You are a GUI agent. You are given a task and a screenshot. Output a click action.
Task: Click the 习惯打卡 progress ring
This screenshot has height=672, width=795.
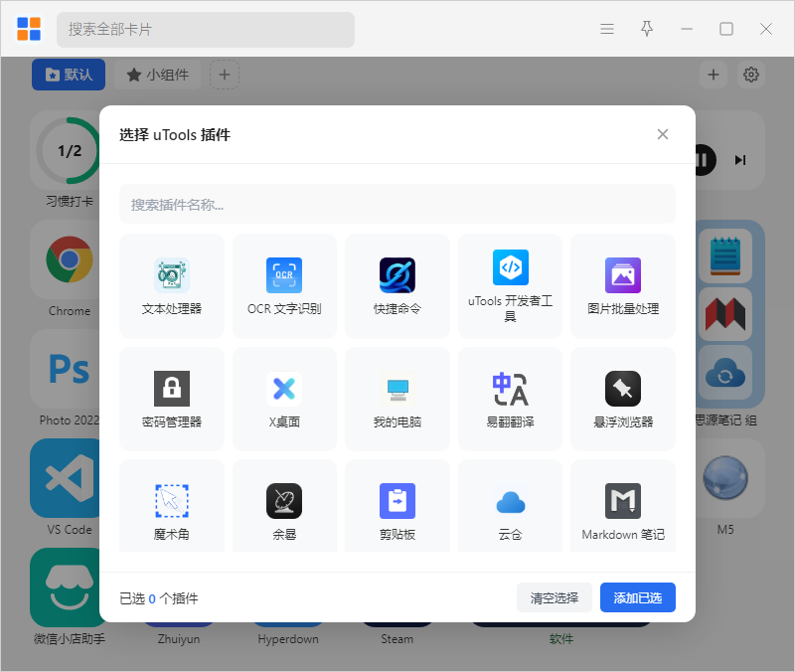click(x=69, y=151)
